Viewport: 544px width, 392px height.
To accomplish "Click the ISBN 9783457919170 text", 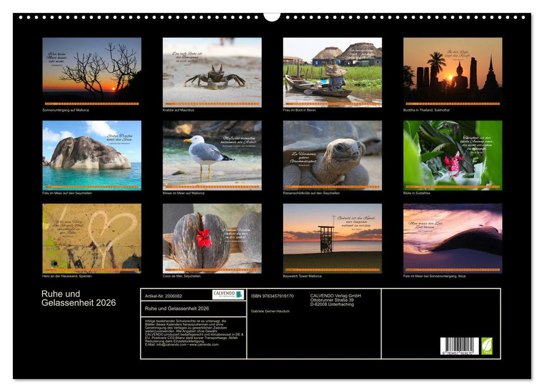I will (272, 296).
